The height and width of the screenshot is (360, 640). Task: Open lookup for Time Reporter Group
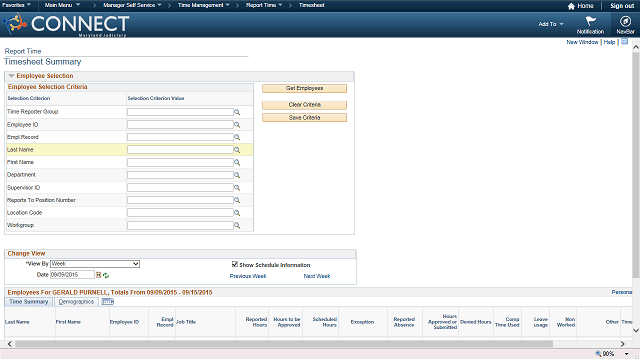pos(237,112)
